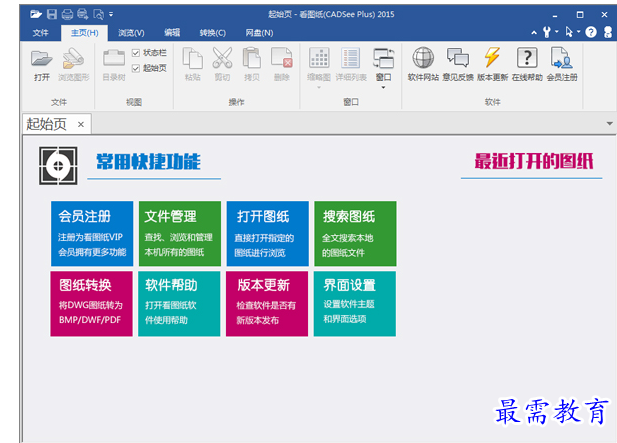Click the 文件管理 green tile
This screenshot has height=443, width=617.
pyautogui.click(x=180, y=234)
